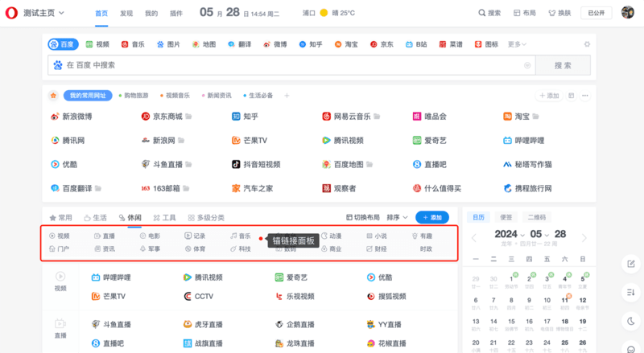Select the 翻译 search engine

tap(240, 44)
